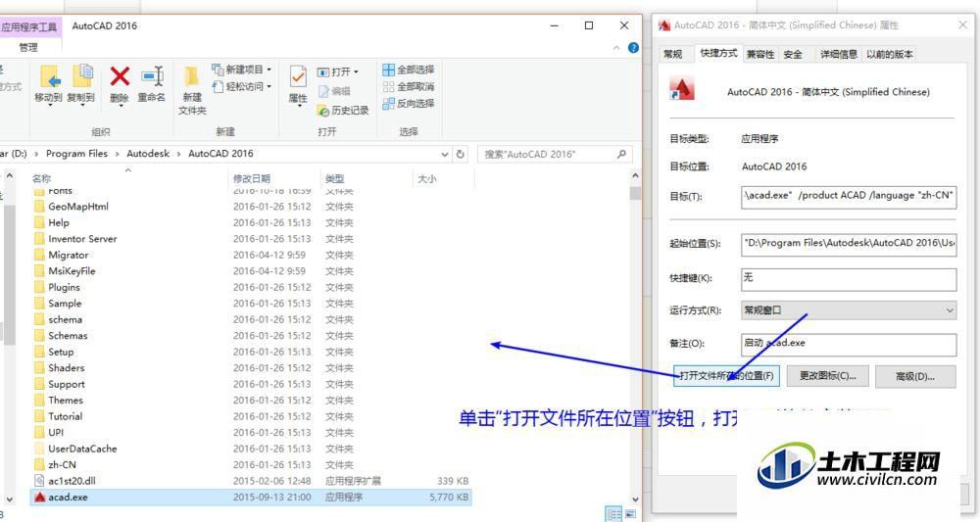
Task: Sort by Date modified (修改日期) column header
Action: pyautogui.click(x=252, y=178)
